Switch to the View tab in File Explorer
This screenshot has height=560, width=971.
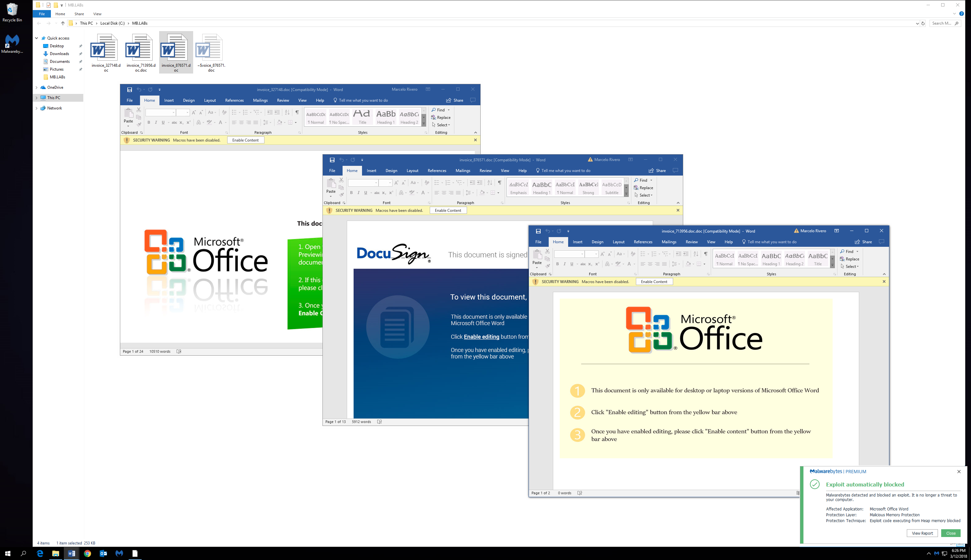[x=97, y=14]
